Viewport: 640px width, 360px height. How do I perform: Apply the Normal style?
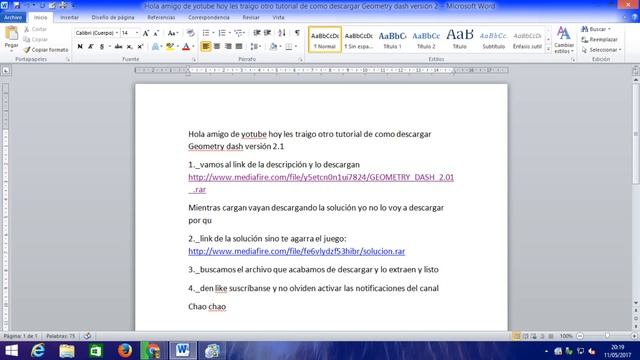click(x=325, y=40)
